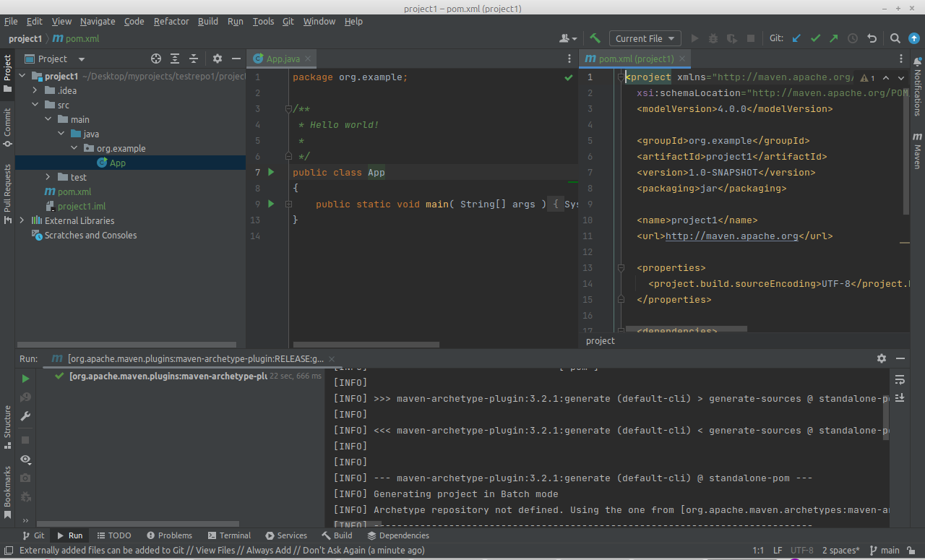Click Git Update Project arrow icon
The width and height of the screenshot is (925, 560).
click(796, 38)
